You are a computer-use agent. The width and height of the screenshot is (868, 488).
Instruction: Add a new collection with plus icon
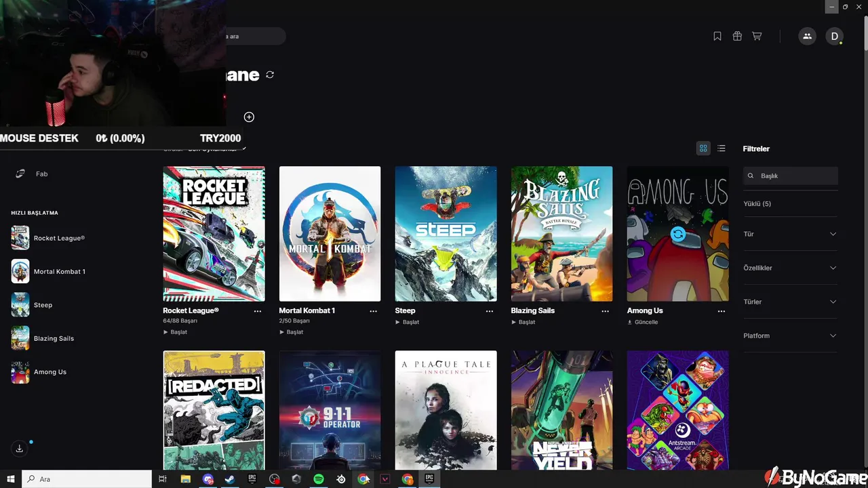click(x=249, y=117)
